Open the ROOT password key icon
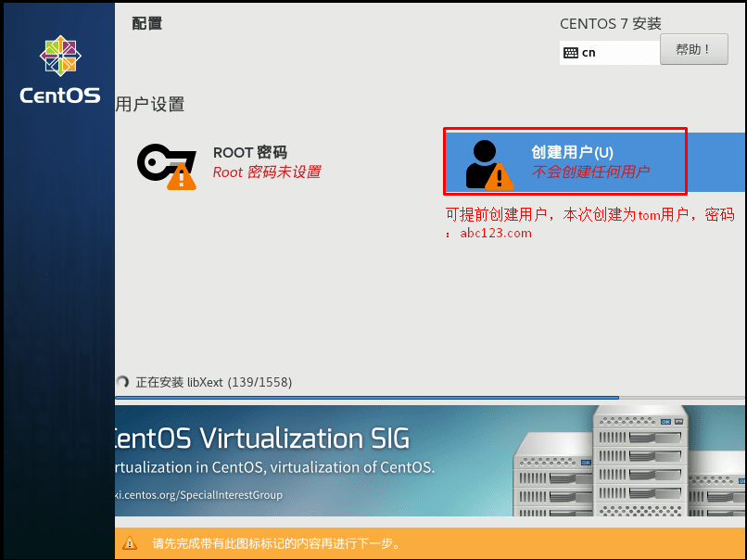The height and width of the screenshot is (560, 747). click(167, 166)
